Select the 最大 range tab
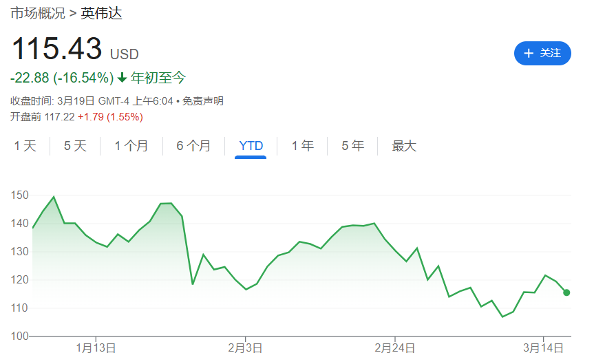 (404, 146)
